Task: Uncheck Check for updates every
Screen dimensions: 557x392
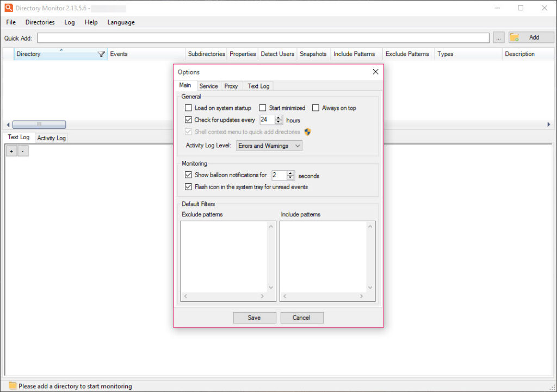Action: click(x=188, y=120)
